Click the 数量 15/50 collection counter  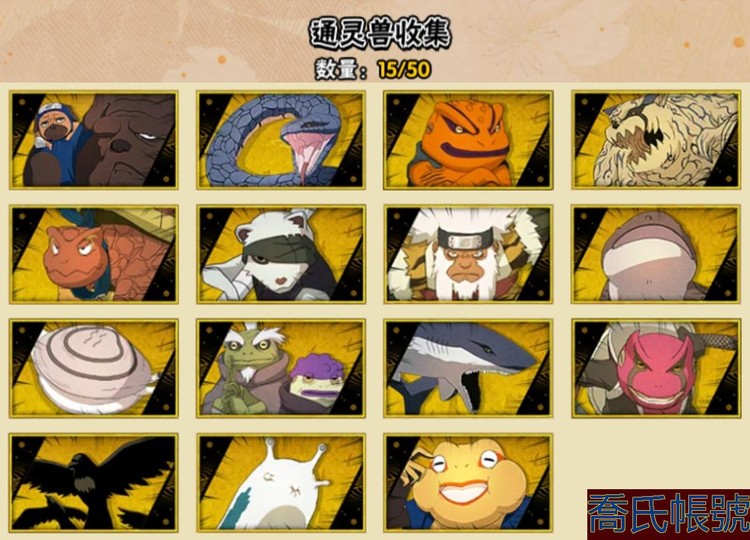click(373, 70)
